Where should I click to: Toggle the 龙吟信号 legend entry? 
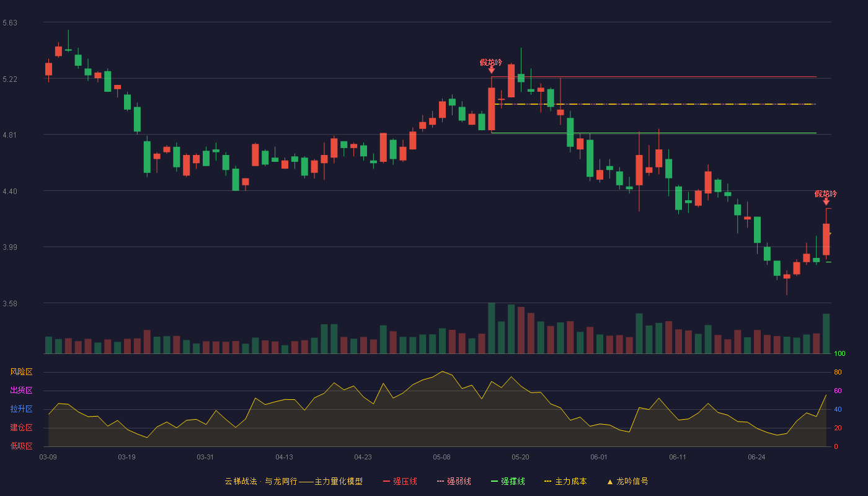(x=627, y=481)
